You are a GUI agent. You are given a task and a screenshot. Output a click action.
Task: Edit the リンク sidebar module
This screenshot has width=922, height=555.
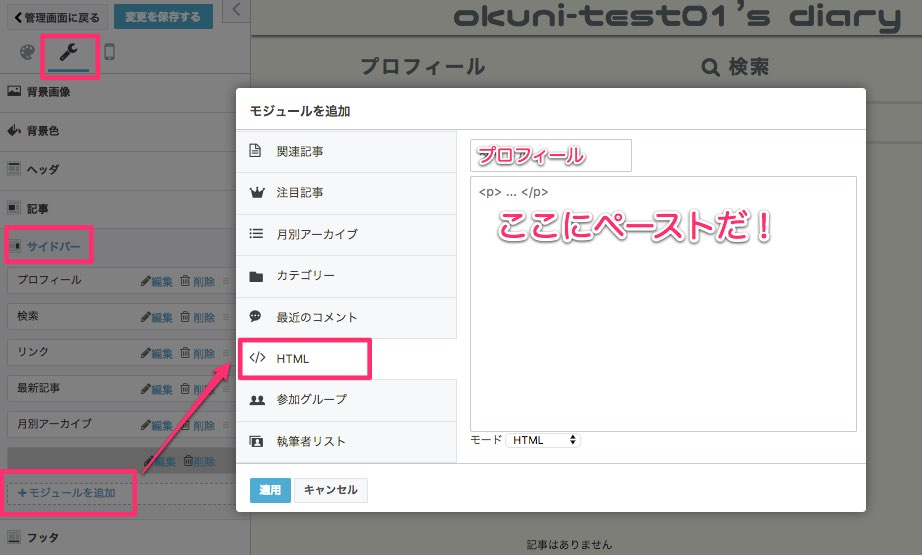[x=156, y=353]
